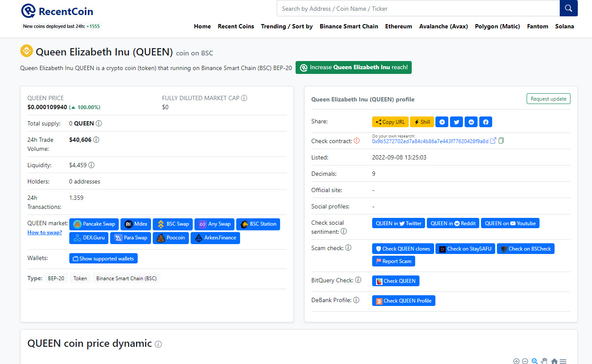The height and width of the screenshot is (364, 592).
Task: Click the Copy URL button
Action: pos(390,122)
